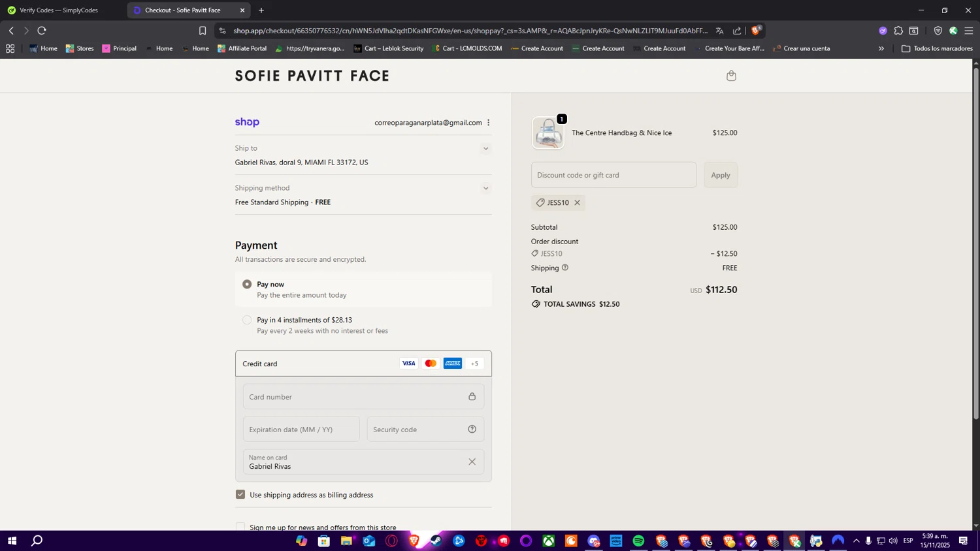Image resolution: width=980 pixels, height=551 pixels.
Task: Open browser extensions puzzle icon
Action: point(898,31)
